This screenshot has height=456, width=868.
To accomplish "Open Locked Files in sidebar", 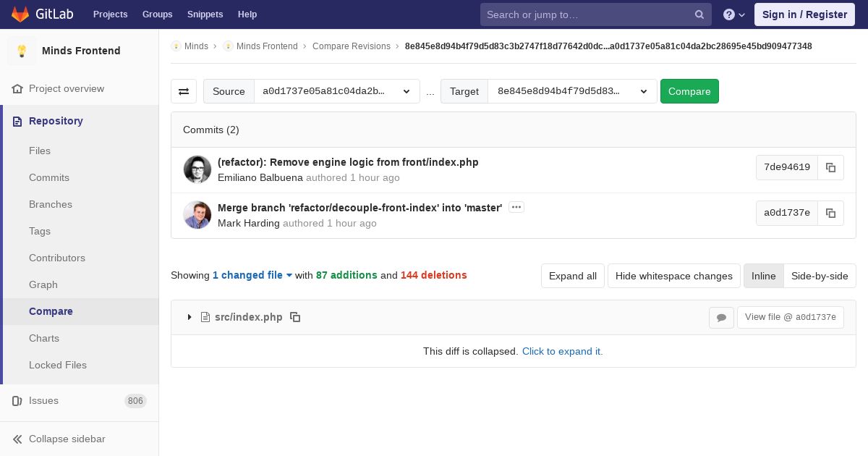I will coord(58,365).
